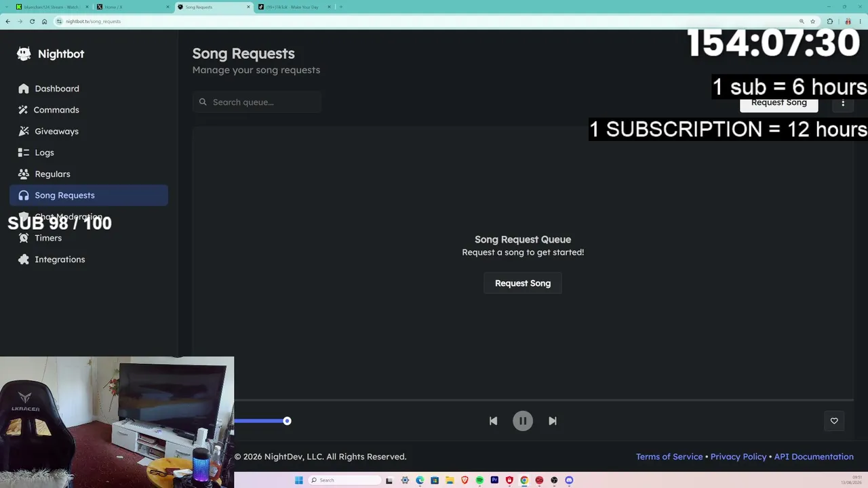Click the Windows taskbar Search box
This screenshot has height=488, width=868.
[345, 480]
